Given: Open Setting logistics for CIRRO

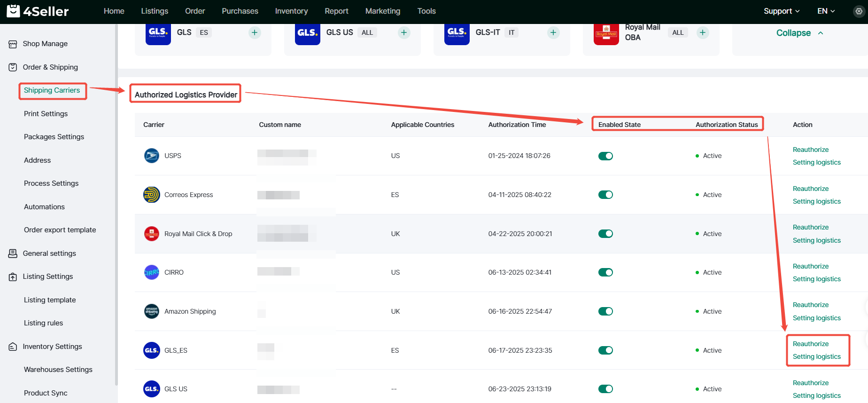Looking at the screenshot, I should (817, 279).
